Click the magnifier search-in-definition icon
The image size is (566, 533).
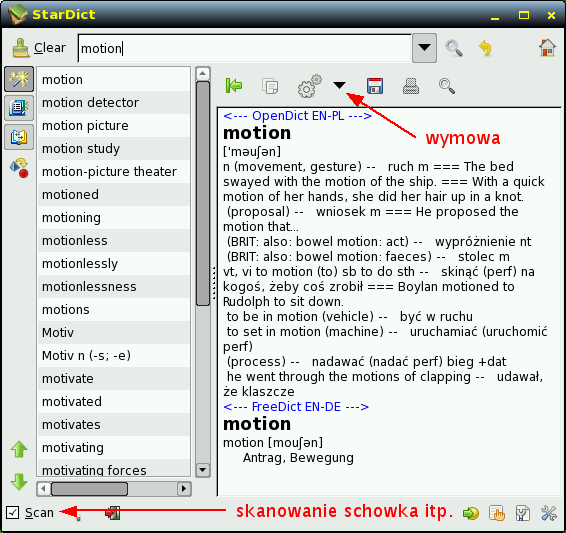pos(447,86)
